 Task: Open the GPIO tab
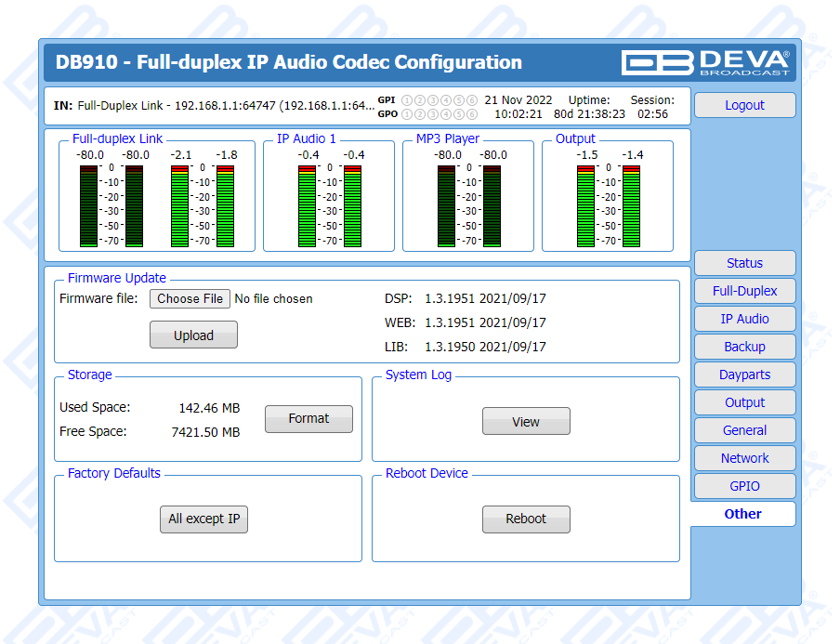[x=744, y=486]
